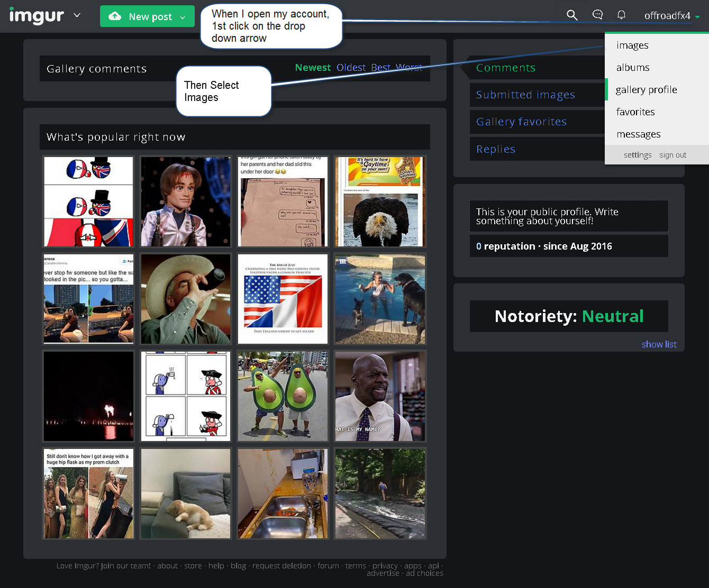The height and width of the screenshot is (588, 709).
Task: Click sign out in the dropdown
Action: [x=672, y=155]
